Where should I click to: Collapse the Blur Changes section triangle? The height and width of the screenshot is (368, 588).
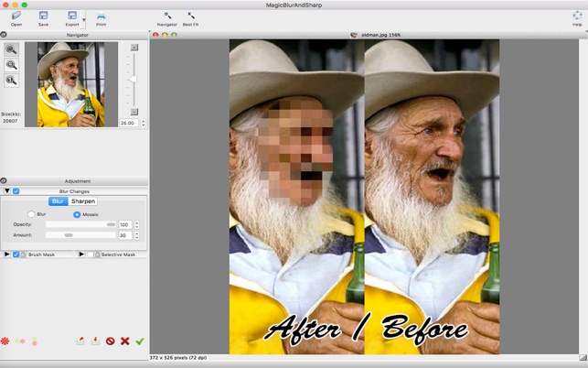[6, 190]
